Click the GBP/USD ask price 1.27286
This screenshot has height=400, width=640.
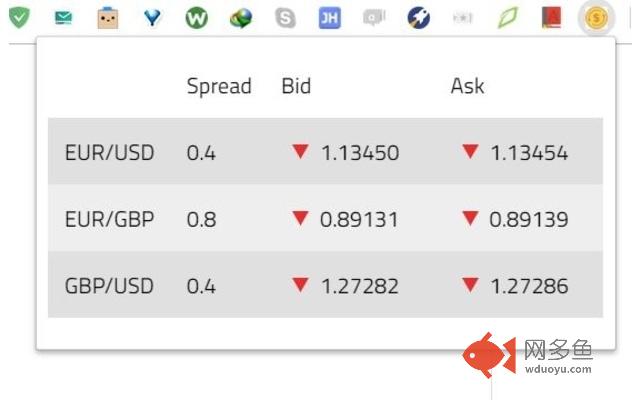click(x=529, y=287)
